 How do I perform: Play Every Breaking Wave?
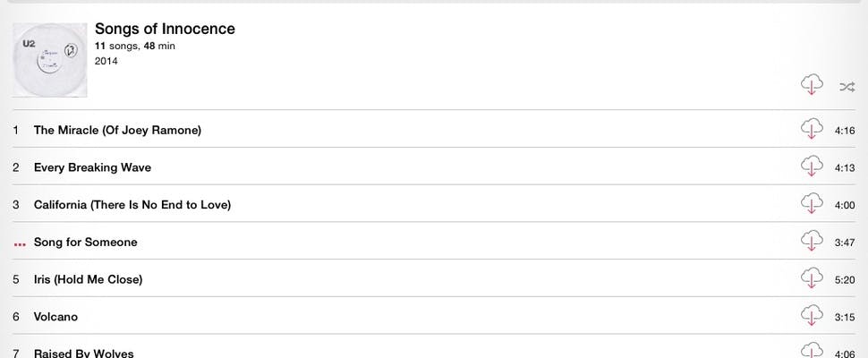[92, 167]
